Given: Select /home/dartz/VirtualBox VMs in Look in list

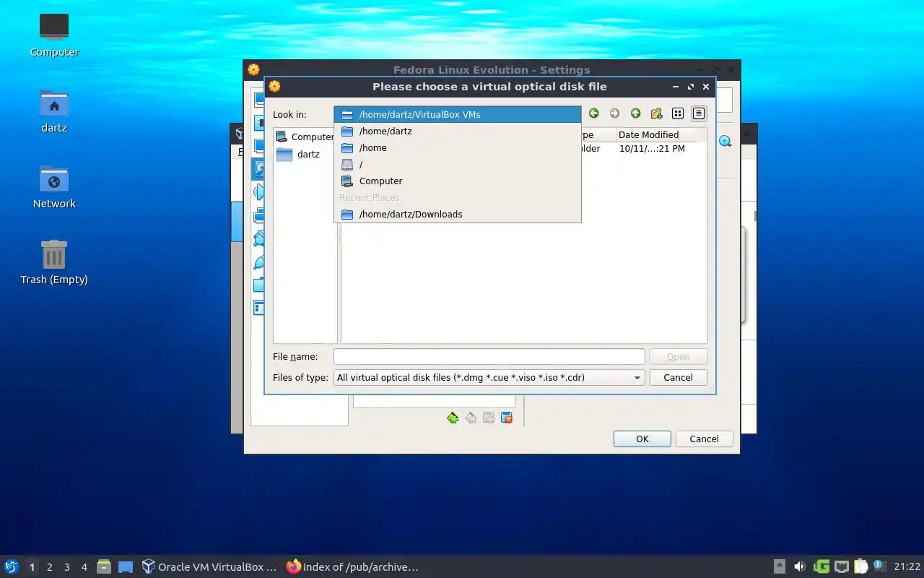Looking at the screenshot, I should click(458, 114).
